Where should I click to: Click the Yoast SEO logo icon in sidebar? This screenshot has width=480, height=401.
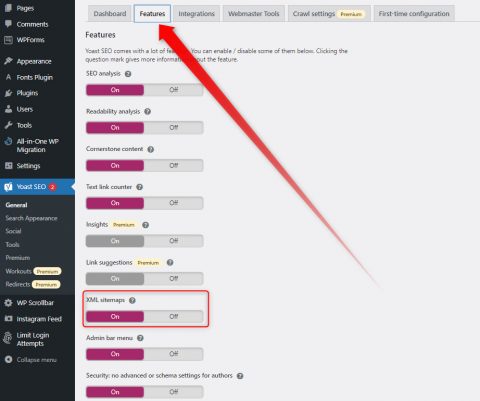coord(8,187)
